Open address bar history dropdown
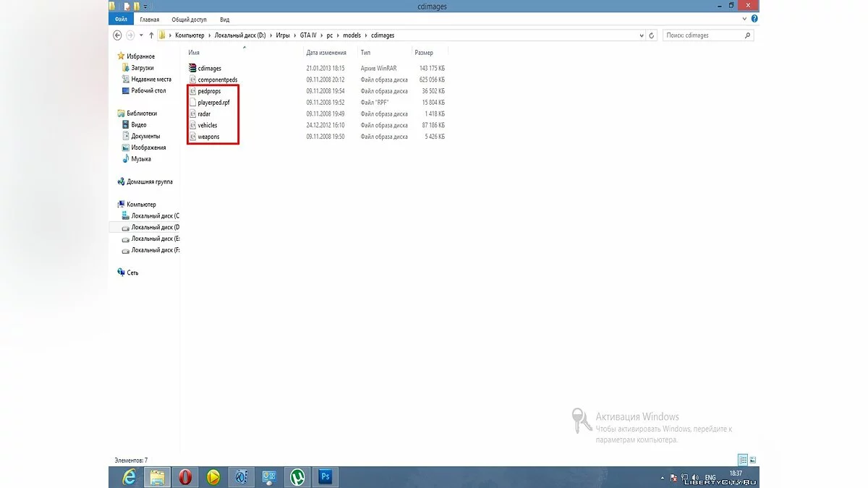This screenshot has height=488, width=868. tap(641, 35)
